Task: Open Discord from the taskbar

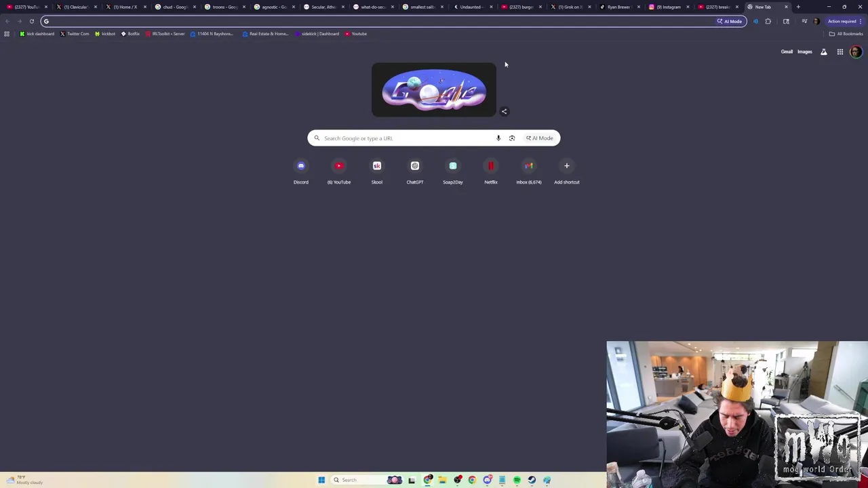Action: tap(487, 480)
